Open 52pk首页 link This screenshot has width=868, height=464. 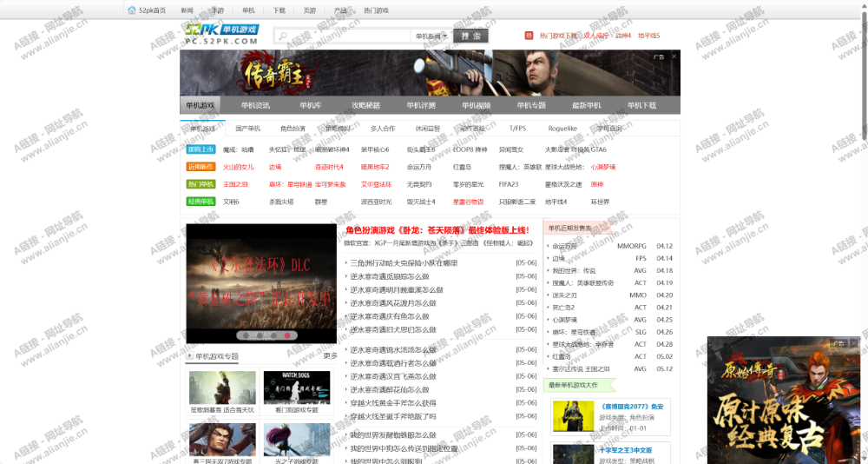(x=152, y=10)
